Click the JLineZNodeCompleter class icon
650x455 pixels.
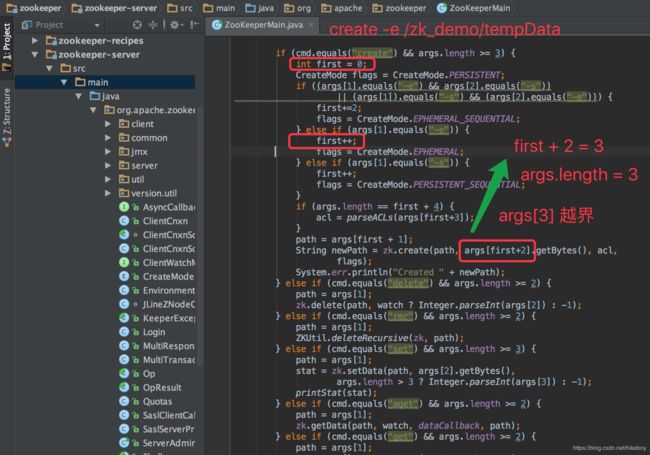coord(124,304)
